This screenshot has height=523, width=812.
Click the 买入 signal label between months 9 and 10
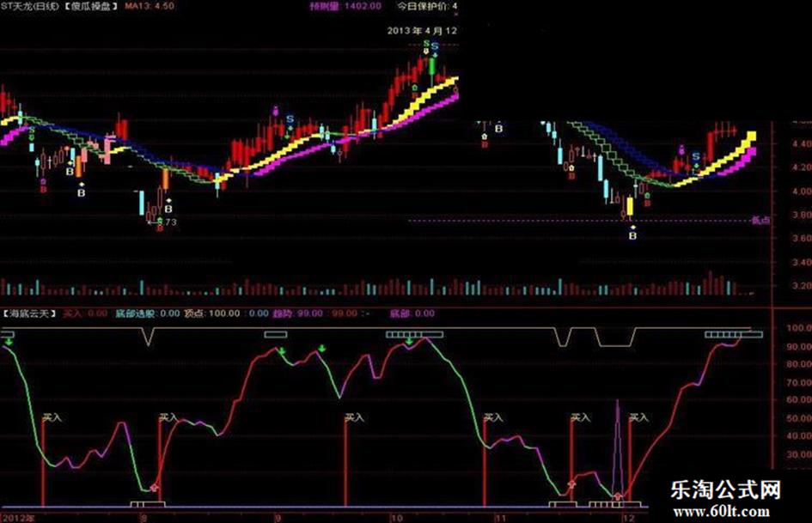coord(355,417)
